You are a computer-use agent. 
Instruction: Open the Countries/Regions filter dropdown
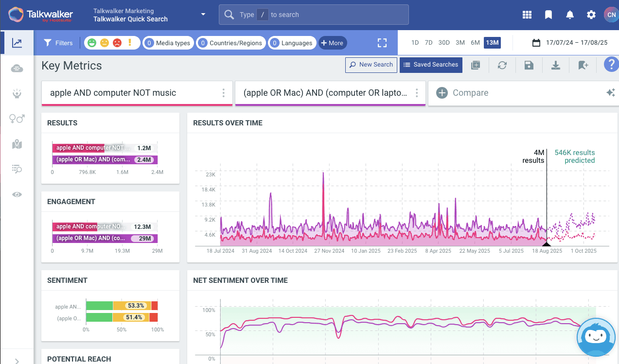point(231,43)
